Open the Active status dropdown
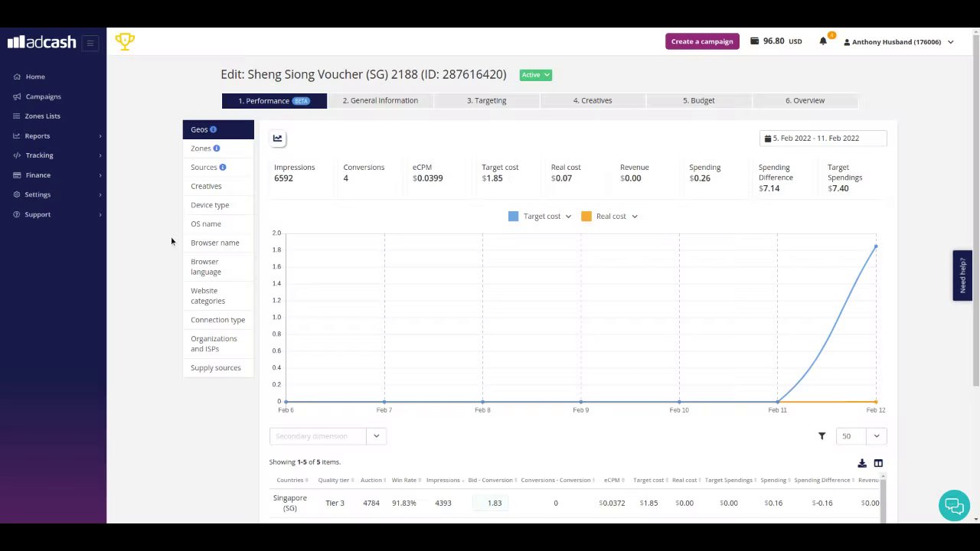The height and width of the screenshot is (551, 980). pos(536,75)
